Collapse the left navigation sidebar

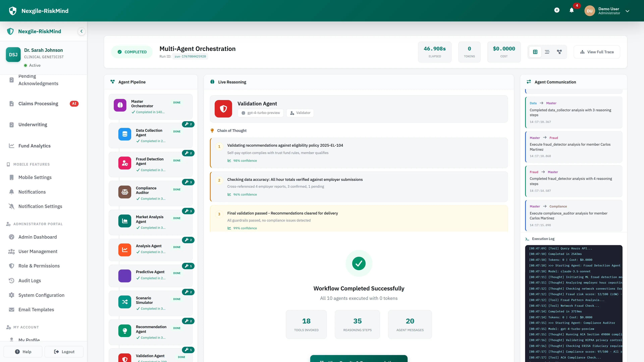point(81,31)
